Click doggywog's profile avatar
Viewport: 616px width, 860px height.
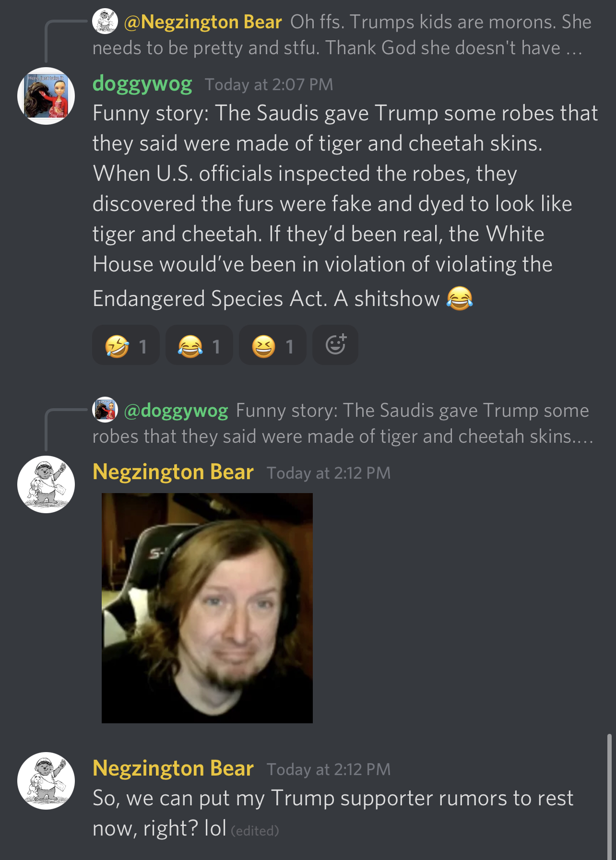[x=46, y=96]
